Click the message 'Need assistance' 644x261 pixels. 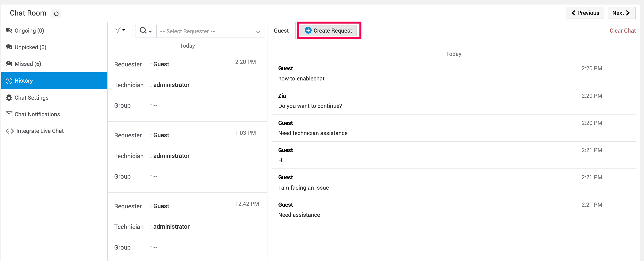[x=299, y=215]
